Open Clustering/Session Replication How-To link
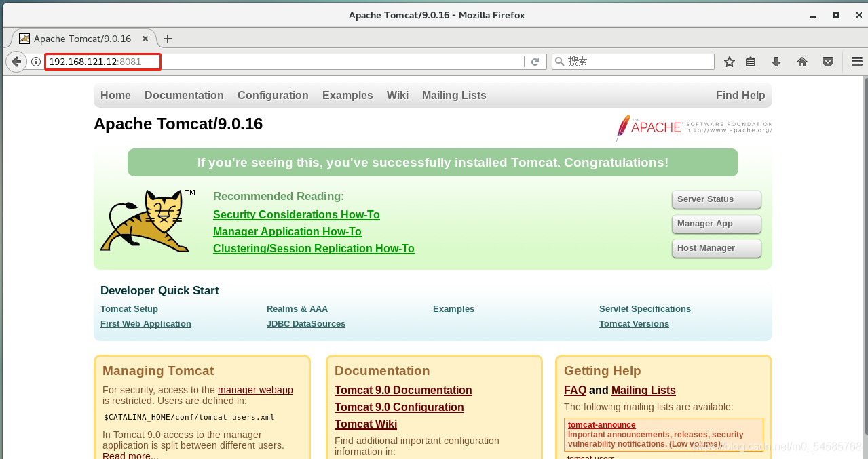Screen dimensions: 868x459 pyautogui.click(x=314, y=249)
